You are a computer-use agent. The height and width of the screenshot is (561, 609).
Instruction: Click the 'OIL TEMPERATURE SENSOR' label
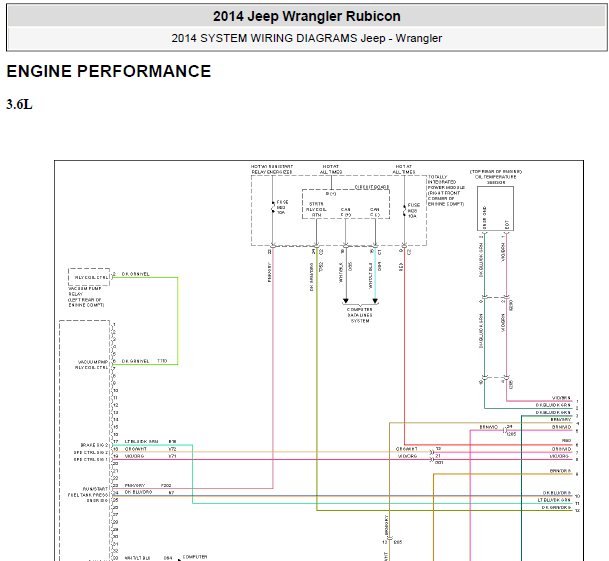496,177
